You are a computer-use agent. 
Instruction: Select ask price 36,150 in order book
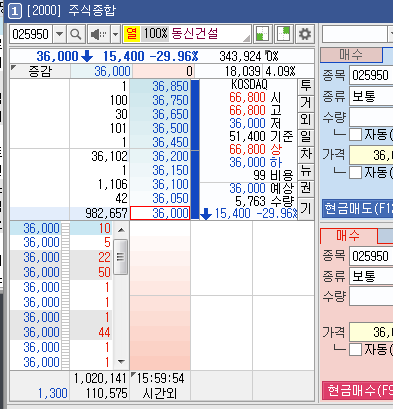pos(160,170)
